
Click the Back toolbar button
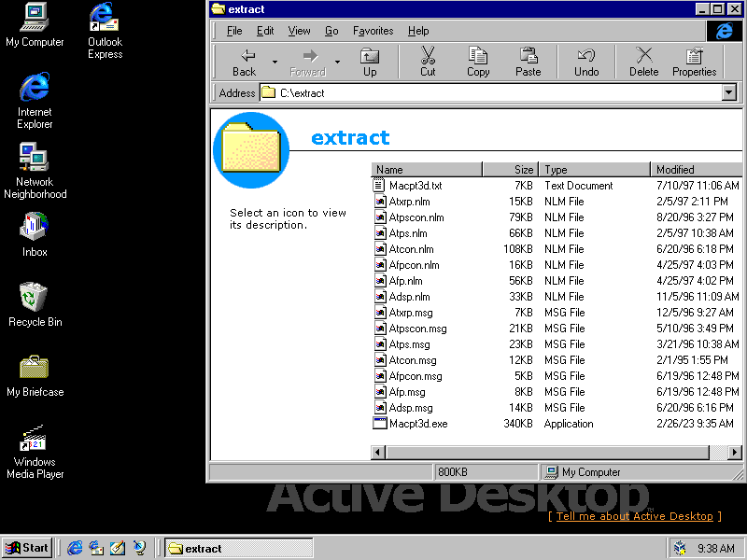tap(244, 62)
